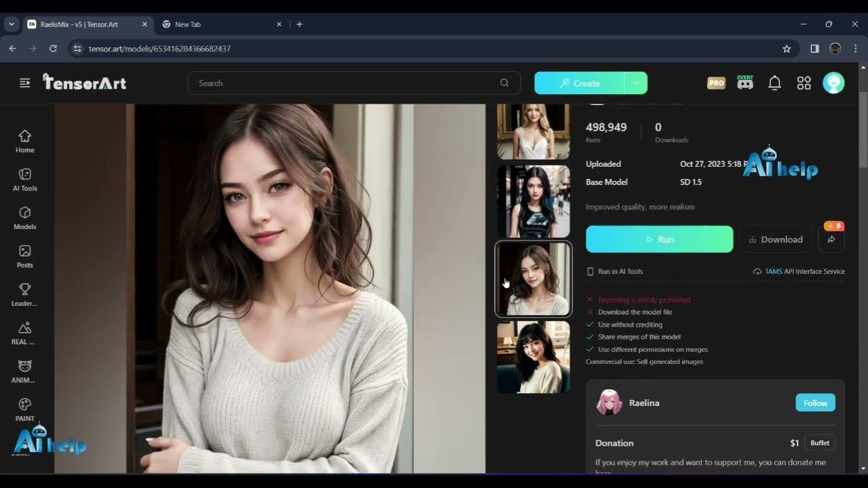Screen dimensions: 868x488
Task: Click 'Download the model file' permission text
Action: (635, 312)
